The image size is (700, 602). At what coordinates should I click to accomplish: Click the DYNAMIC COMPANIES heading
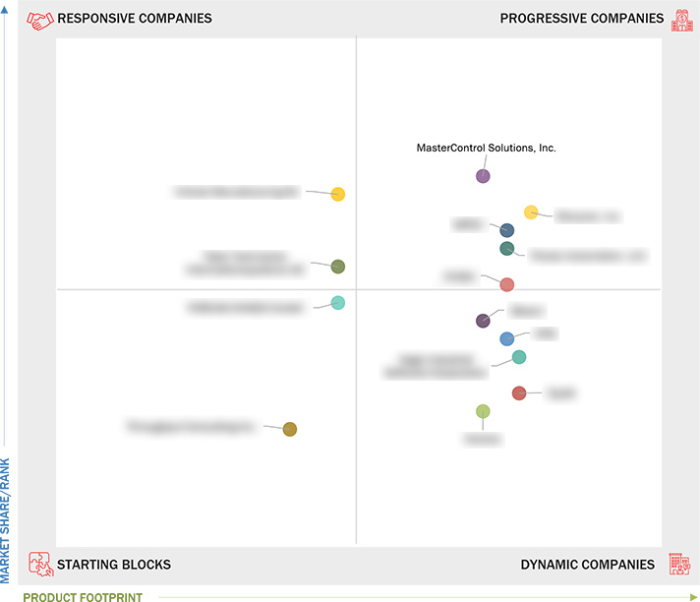click(588, 565)
